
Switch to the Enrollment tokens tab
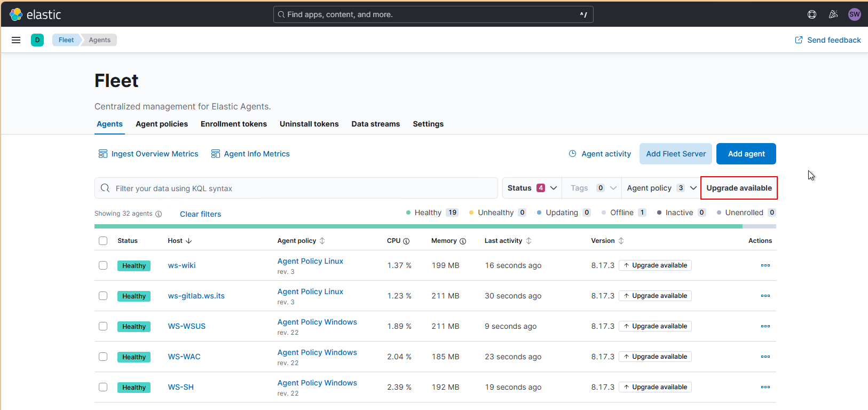(234, 124)
